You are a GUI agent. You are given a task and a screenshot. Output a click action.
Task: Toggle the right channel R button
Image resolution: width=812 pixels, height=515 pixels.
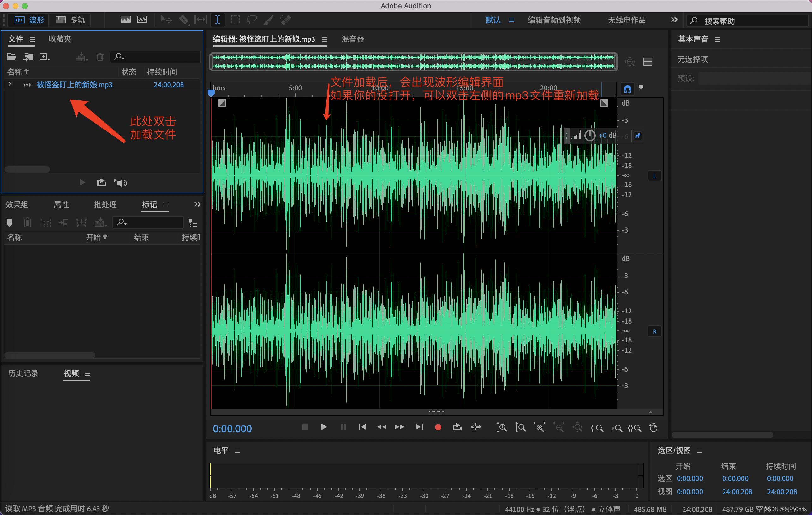click(x=654, y=331)
